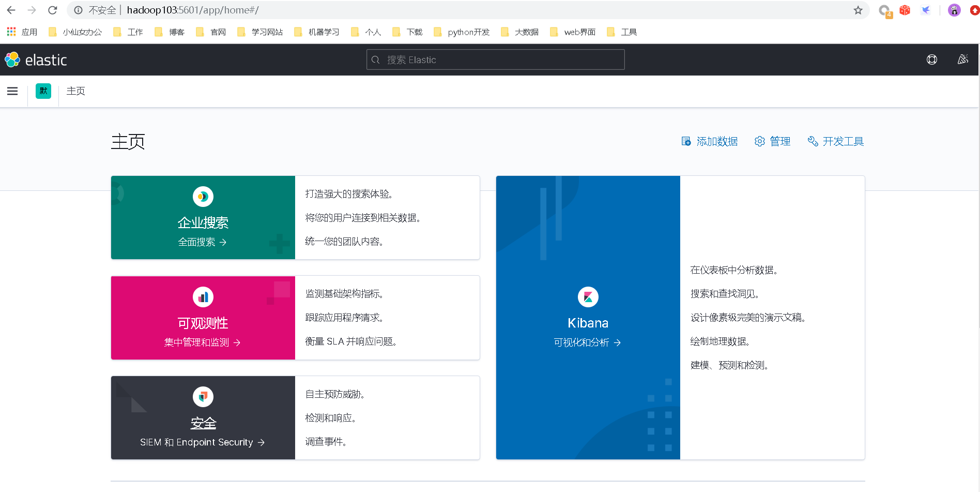Open the 下载 bookmark folder
Screen dimensions: 980x492
click(x=407, y=32)
